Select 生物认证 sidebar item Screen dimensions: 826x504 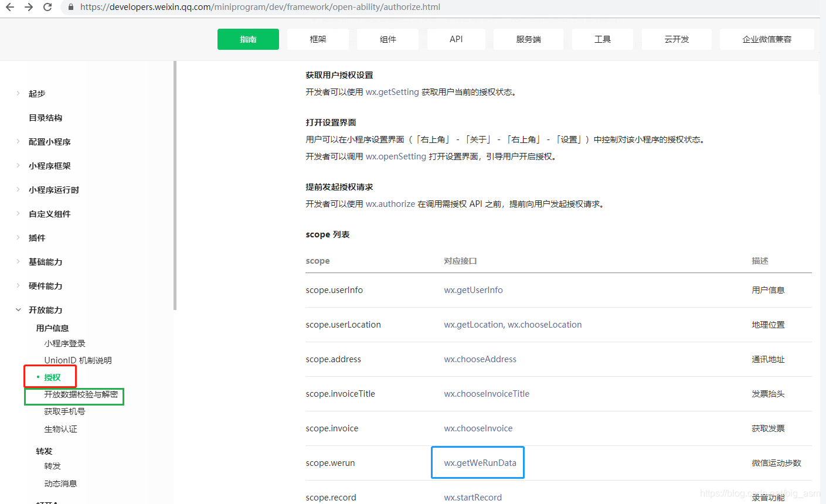(x=60, y=429)
